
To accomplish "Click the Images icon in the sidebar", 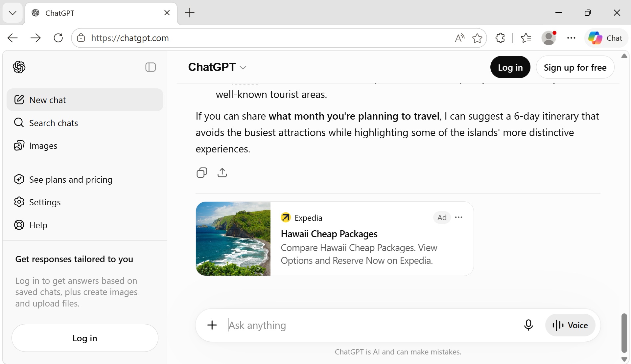I will click(19, 145).
